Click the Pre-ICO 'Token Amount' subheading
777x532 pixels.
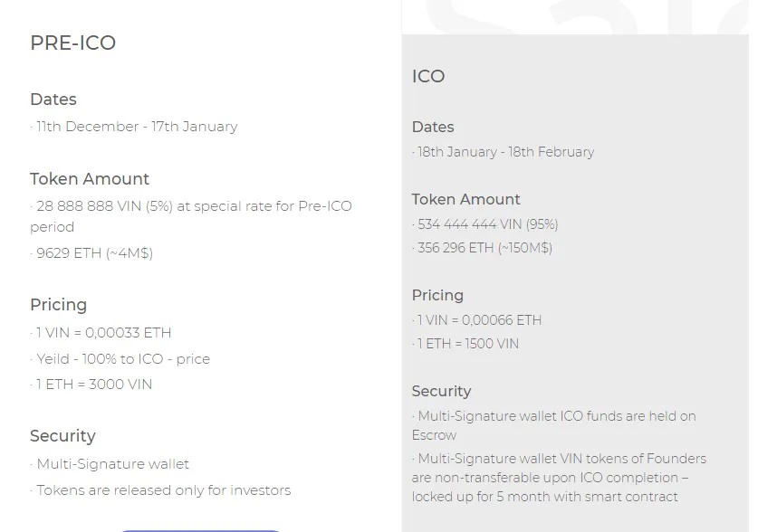[89, 178]
